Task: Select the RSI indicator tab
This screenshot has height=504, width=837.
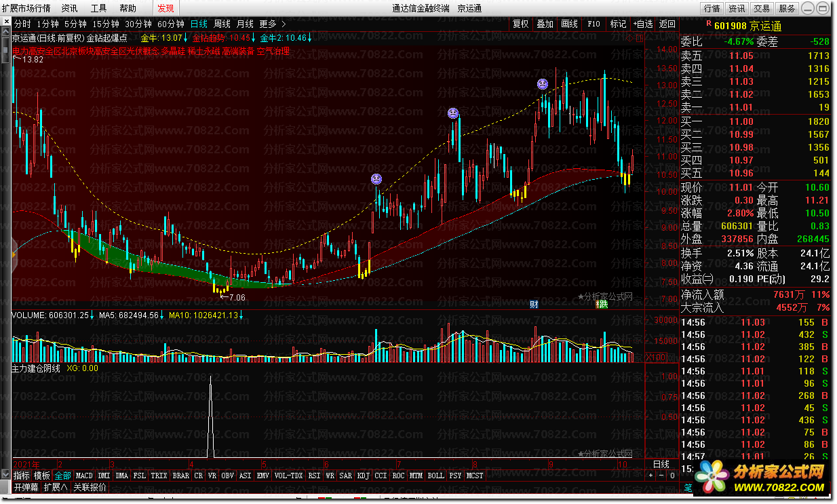Action: [314, 476]
